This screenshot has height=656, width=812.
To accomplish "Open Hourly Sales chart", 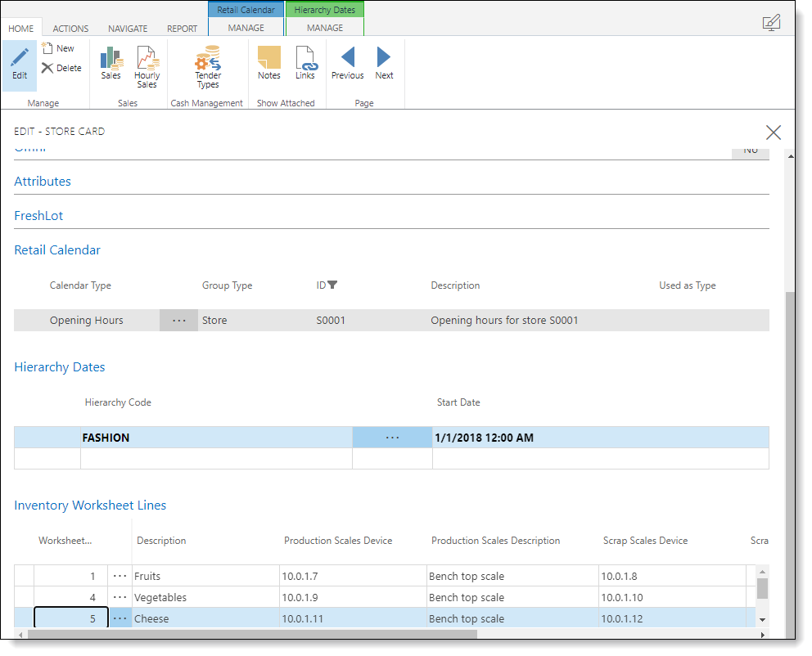I will 147,67.
